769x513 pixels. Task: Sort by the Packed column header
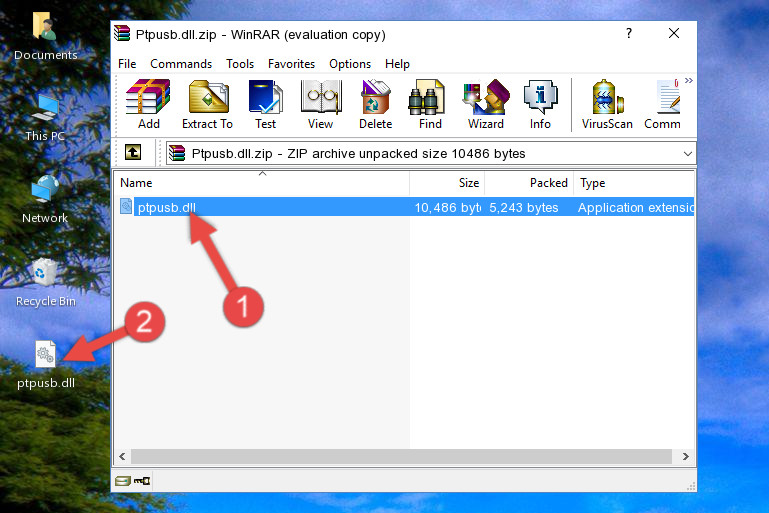coord(529,183)
